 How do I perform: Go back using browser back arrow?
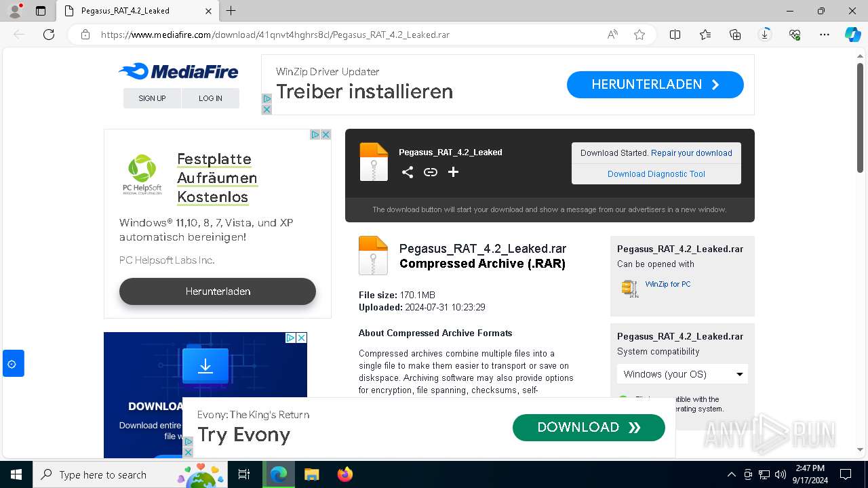coord(19,35)
